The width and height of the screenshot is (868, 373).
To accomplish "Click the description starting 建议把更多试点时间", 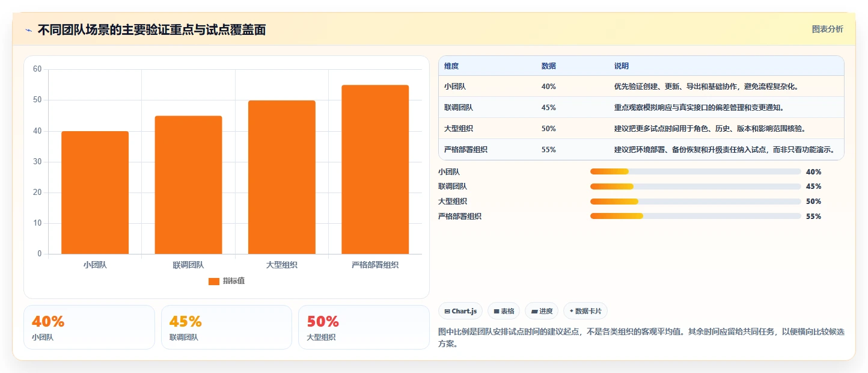I will tap(709, 129).
